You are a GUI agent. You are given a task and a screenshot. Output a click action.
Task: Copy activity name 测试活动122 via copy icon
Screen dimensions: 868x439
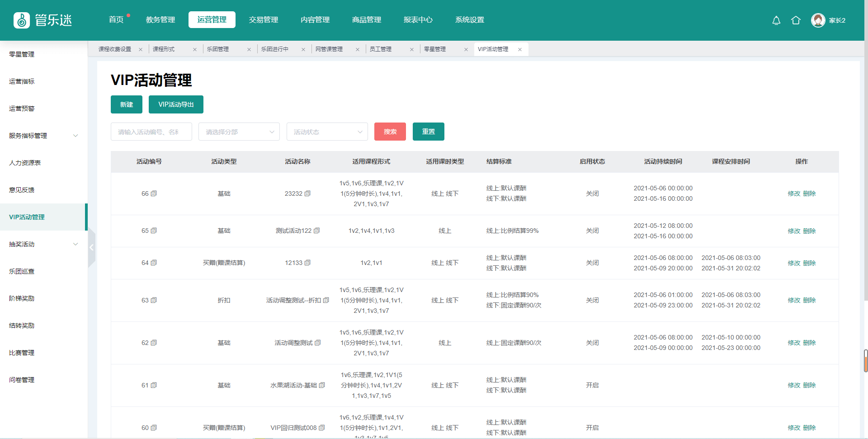pos(317,231)
